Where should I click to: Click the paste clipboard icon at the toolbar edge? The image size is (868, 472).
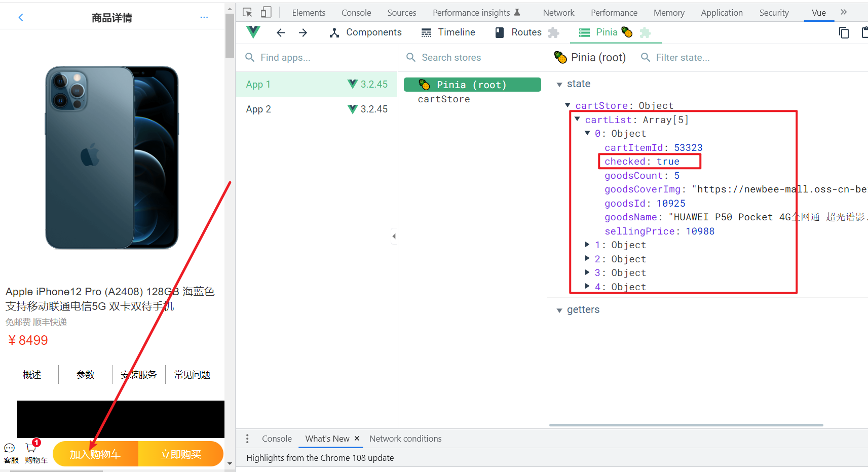tap(864, 32)
